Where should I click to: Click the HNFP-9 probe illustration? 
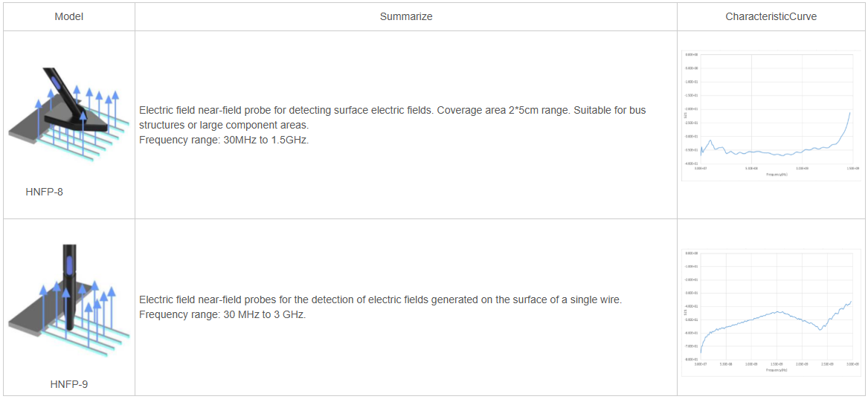pyautogui.click(x=68, y=297)
